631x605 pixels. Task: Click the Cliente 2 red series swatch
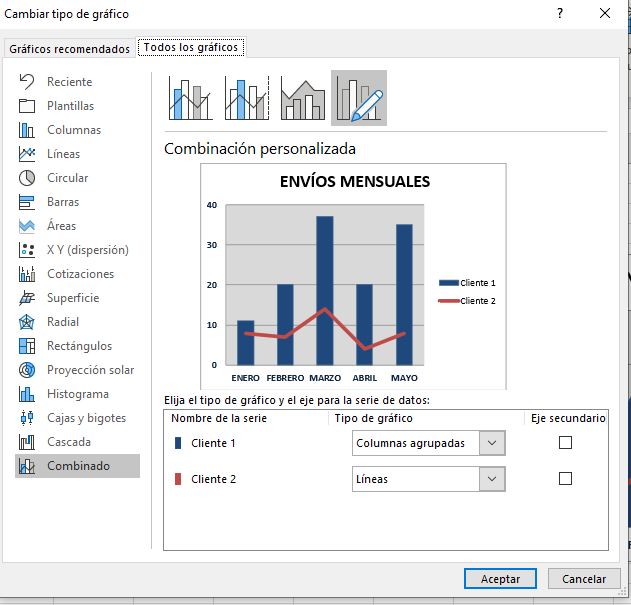coord(178,479)
